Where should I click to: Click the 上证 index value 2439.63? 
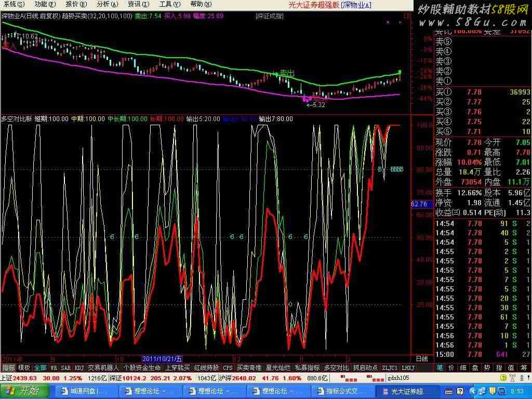click(24, 378)
